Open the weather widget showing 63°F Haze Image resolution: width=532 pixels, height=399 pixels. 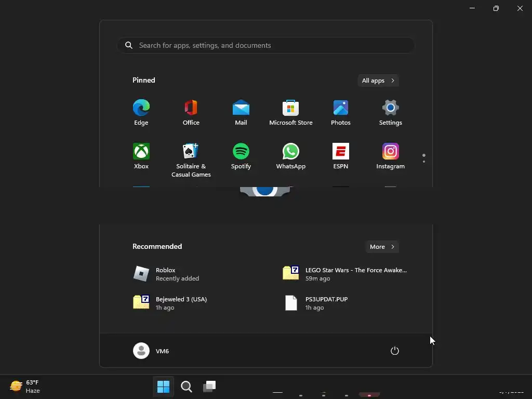[x=25, y=387]
